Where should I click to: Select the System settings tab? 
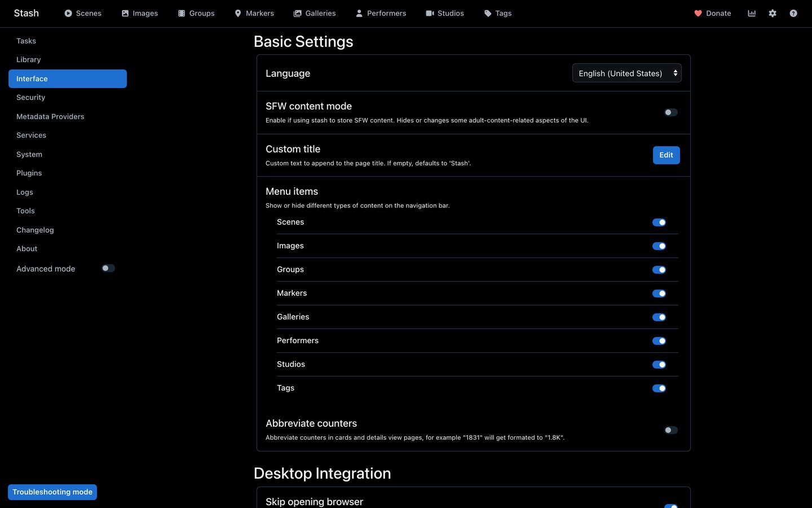click(x=68, y=154)
